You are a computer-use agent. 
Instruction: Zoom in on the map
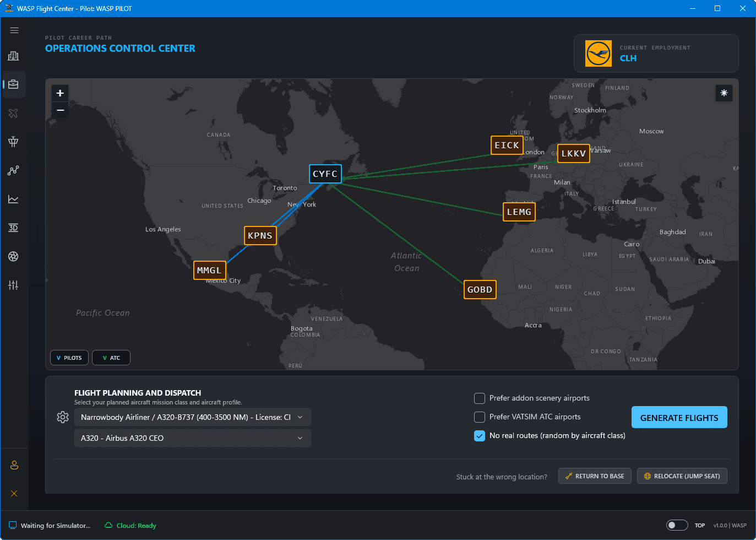click(x=60, y=93)
